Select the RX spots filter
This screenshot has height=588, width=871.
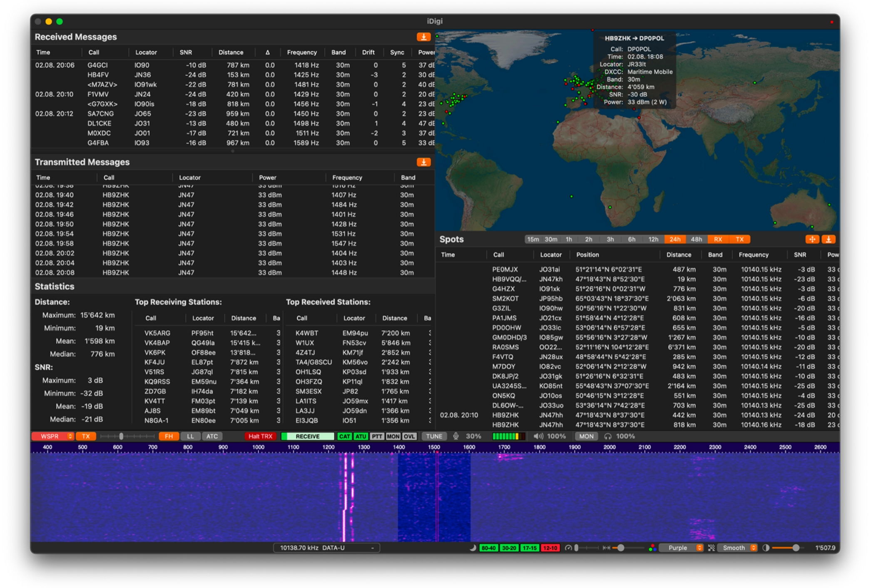click(718, 239)
